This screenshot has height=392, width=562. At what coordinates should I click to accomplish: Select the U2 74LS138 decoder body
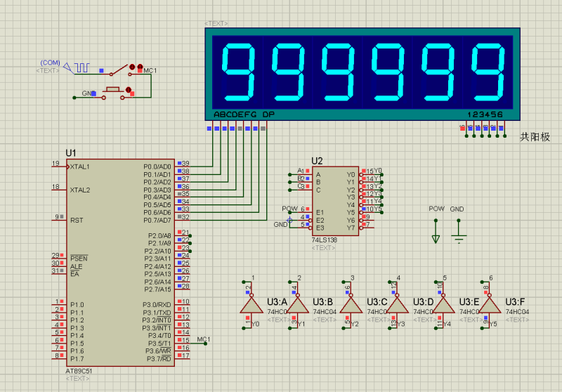(x=336, y=201)
